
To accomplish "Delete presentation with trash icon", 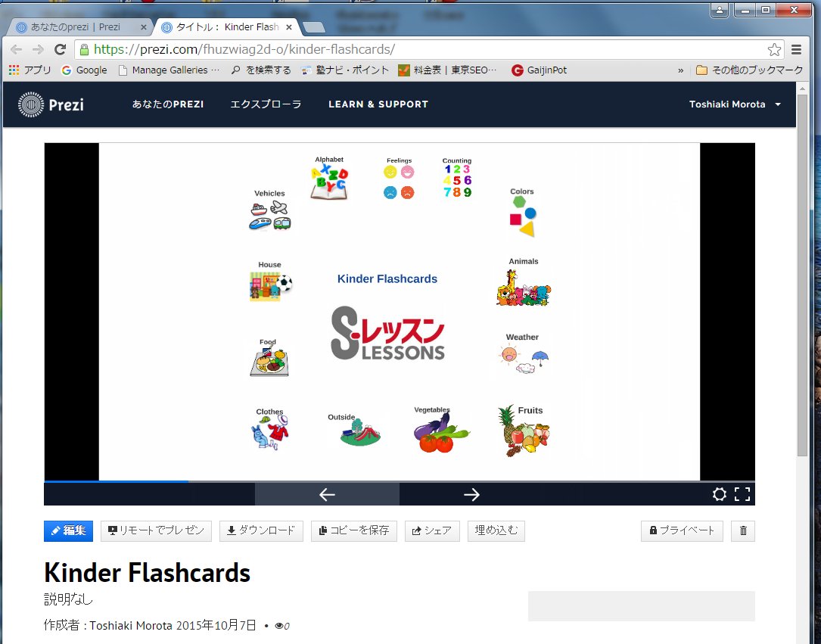I will [x=742, y=530].
